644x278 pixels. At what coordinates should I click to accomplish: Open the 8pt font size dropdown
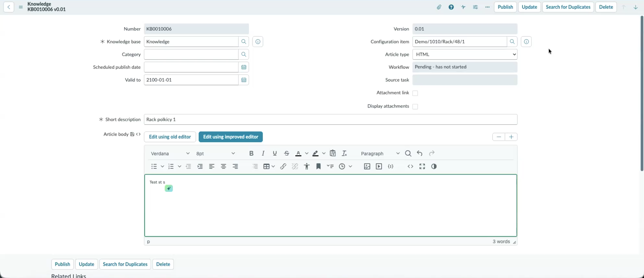pos(216,153)
